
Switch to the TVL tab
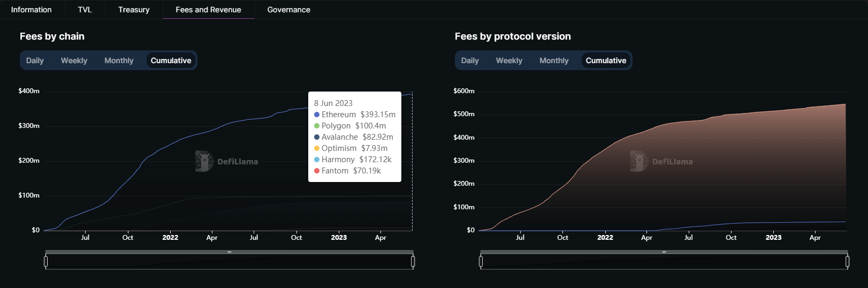(x=85, y=10)
